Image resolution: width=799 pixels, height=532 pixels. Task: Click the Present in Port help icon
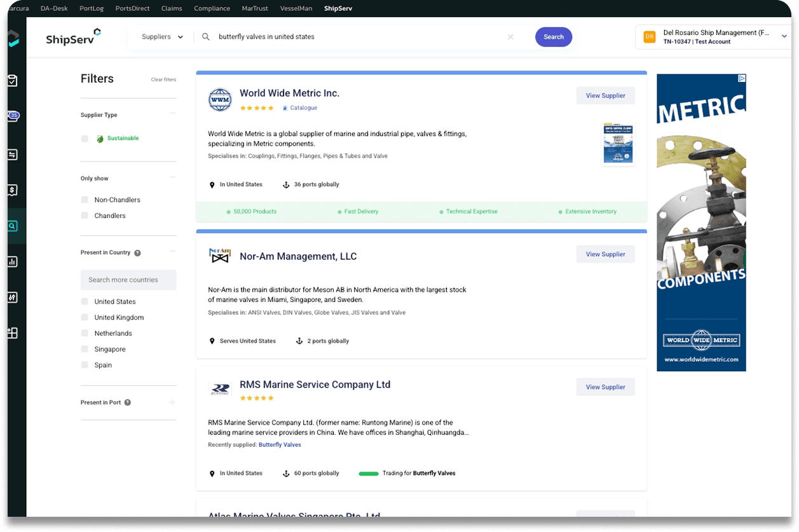pyautogui.click(x=128, y=402)
